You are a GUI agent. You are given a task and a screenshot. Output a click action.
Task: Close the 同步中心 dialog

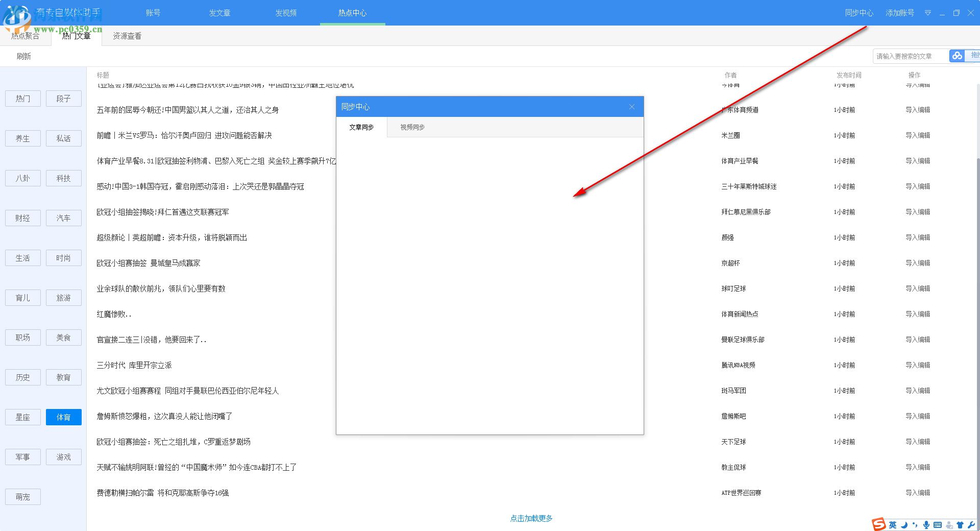(x=632, y=107)
